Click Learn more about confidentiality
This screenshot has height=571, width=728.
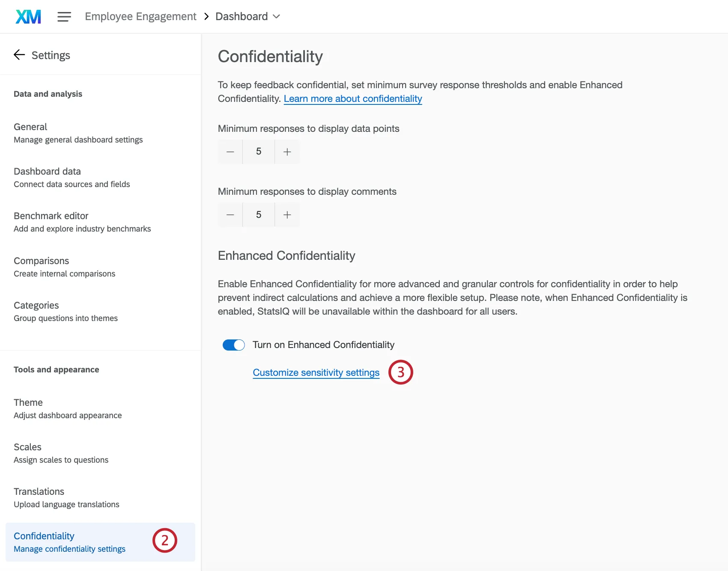(x=352, y=98)
